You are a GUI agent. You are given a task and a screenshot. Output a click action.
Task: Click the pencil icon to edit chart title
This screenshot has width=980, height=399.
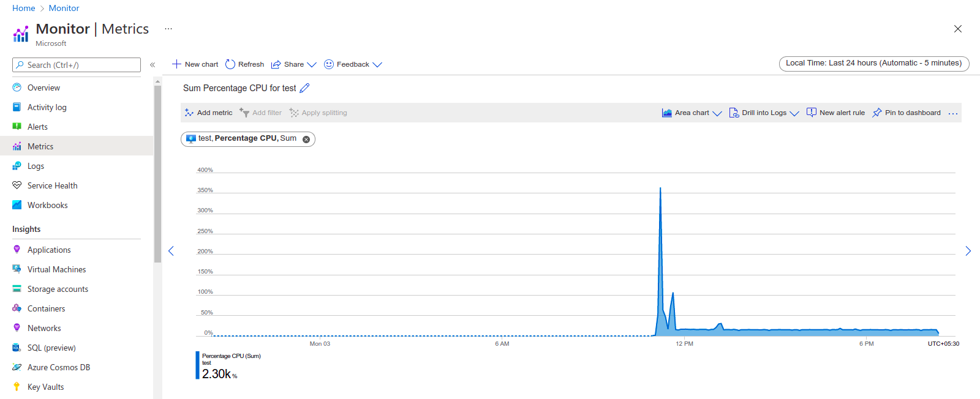click(304, 88)
